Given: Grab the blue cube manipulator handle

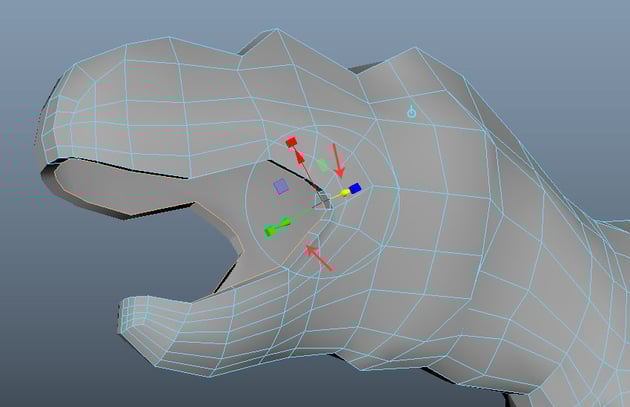Looking at the screenshot, I should [x=355, y=188].
